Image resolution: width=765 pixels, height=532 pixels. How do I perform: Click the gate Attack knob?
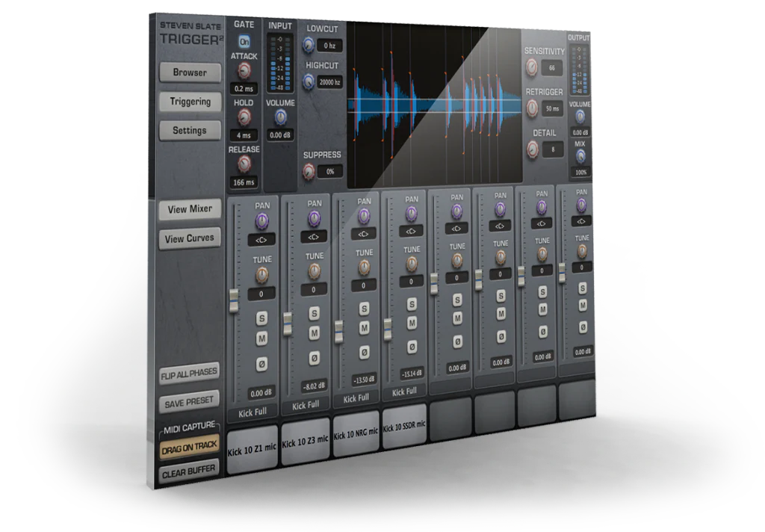point(244,72)
